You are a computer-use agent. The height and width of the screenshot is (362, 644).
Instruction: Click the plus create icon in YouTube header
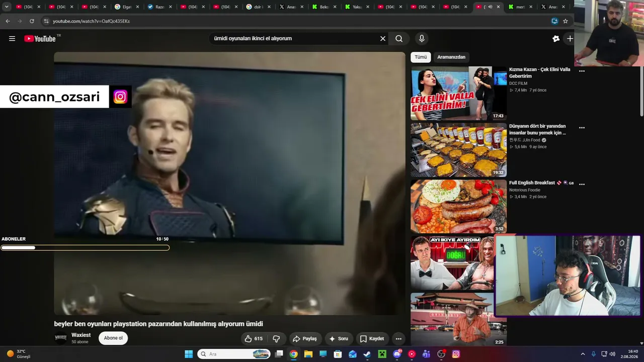coord(570,39)
